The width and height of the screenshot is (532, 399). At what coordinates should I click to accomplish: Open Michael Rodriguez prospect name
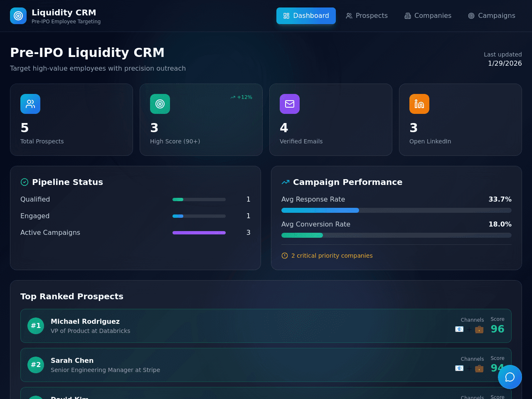coord(85,321)
